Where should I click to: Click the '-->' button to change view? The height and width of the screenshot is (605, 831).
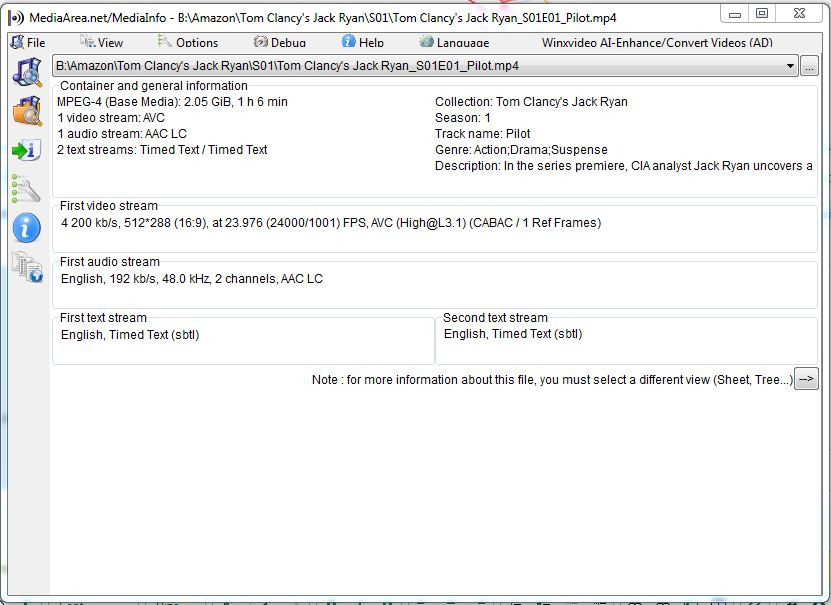click(x=806, y=379)
